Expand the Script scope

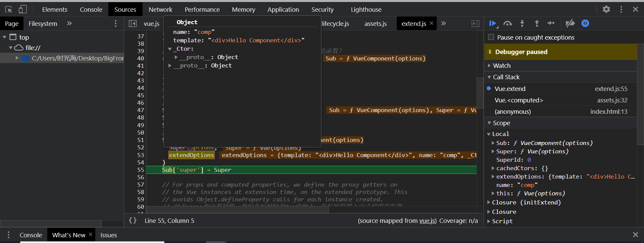click(x=489, y=221)
